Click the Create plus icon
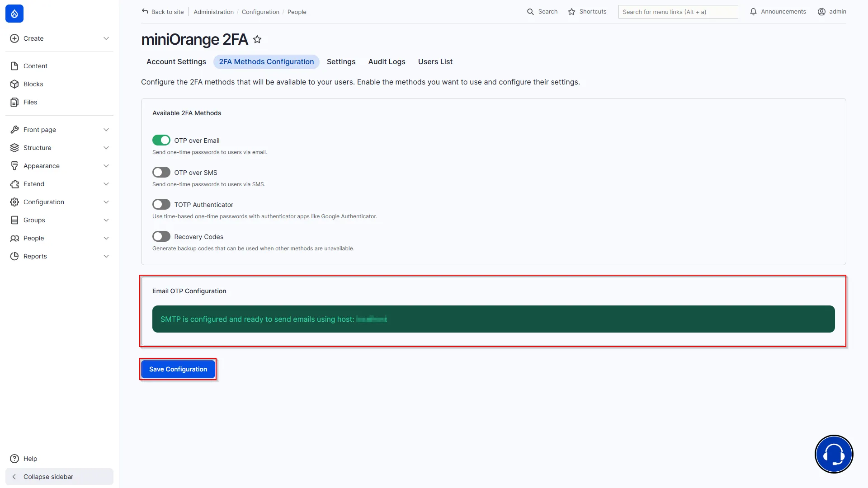 (x=14, y=38)
